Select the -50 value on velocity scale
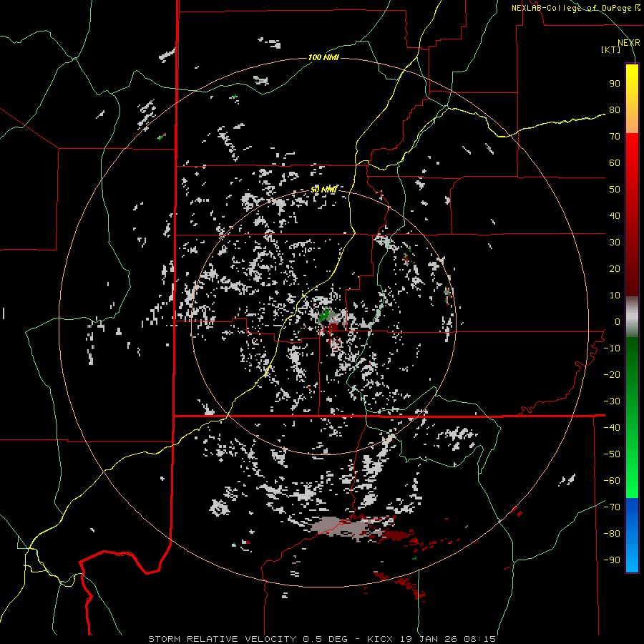Screen dimensions: 644x644 click(612, 454)
